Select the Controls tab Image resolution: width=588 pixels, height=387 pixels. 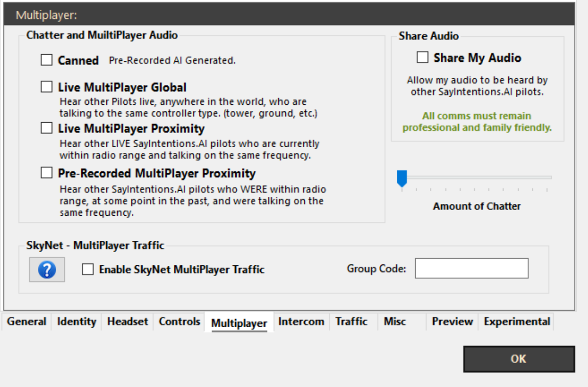[x=179, y=322]
